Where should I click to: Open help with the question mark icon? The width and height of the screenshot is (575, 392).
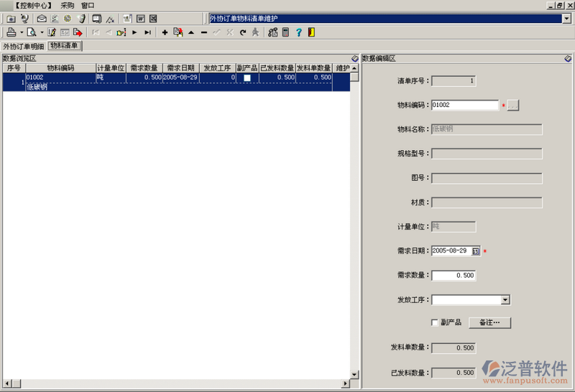[298, 32]
